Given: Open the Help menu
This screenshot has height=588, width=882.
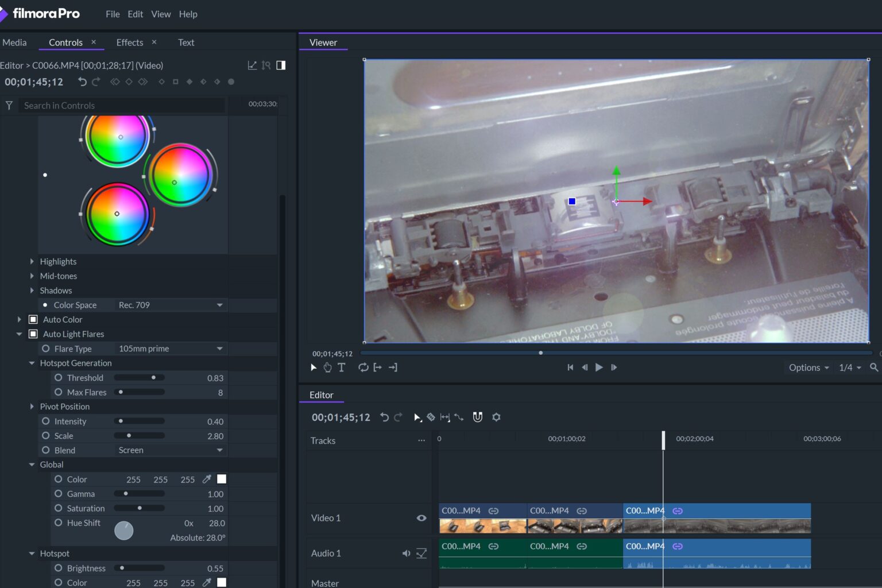Looking at the screenshot, I should click(x=188, y=14).
